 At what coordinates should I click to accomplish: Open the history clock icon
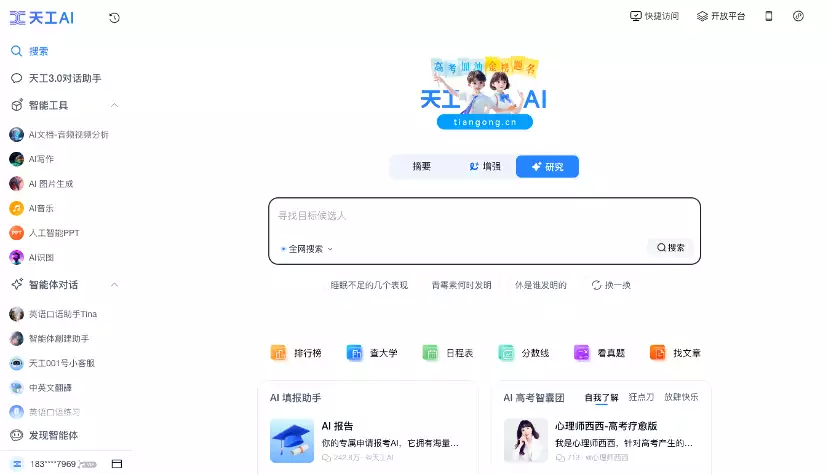pyautogui.click(x=114, y=18)
